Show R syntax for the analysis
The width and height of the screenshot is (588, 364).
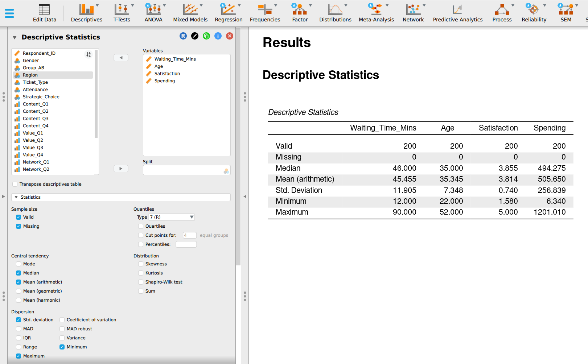click(183, 36)
